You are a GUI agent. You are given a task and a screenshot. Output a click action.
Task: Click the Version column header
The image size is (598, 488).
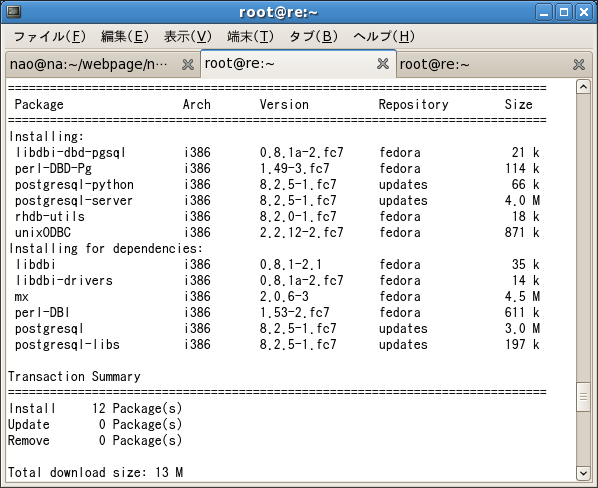click(x=284, y=104)
